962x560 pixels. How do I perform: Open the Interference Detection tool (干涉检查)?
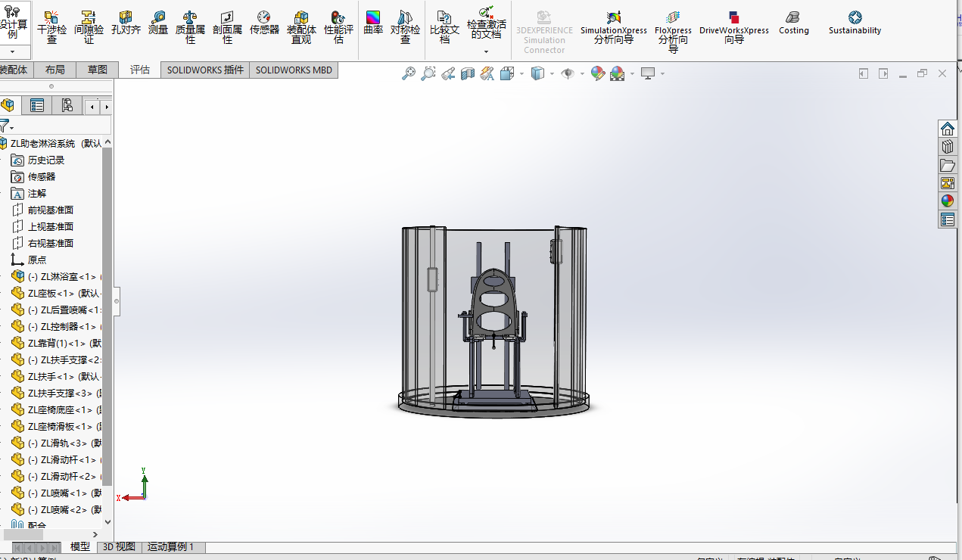tap(52, 27)
